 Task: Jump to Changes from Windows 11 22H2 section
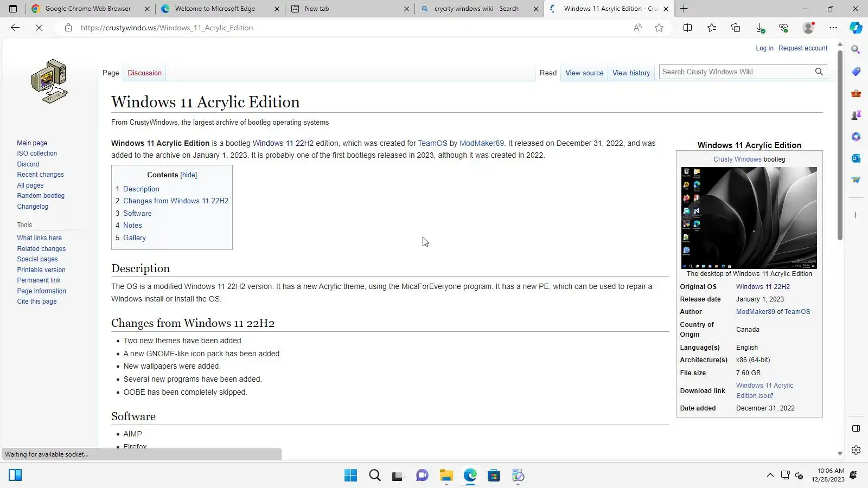coord(176,201)
